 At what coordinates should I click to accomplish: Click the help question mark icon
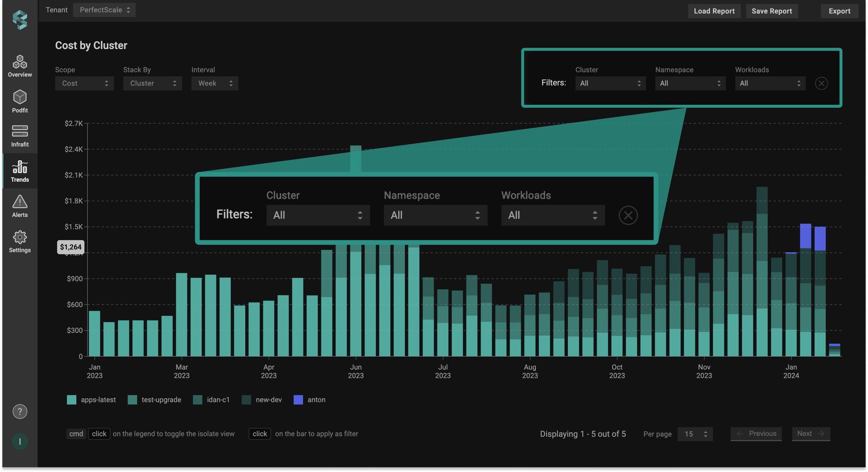(20, 411)
